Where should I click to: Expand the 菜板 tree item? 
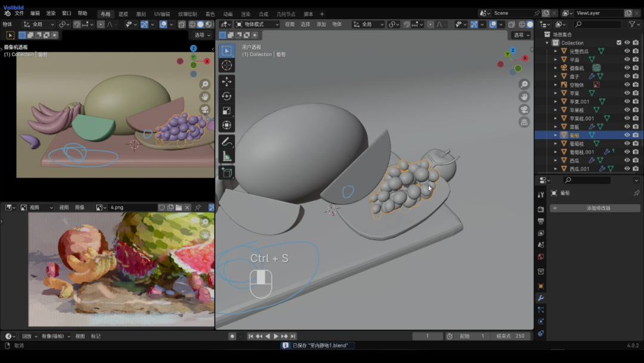(x=556, y=127)
